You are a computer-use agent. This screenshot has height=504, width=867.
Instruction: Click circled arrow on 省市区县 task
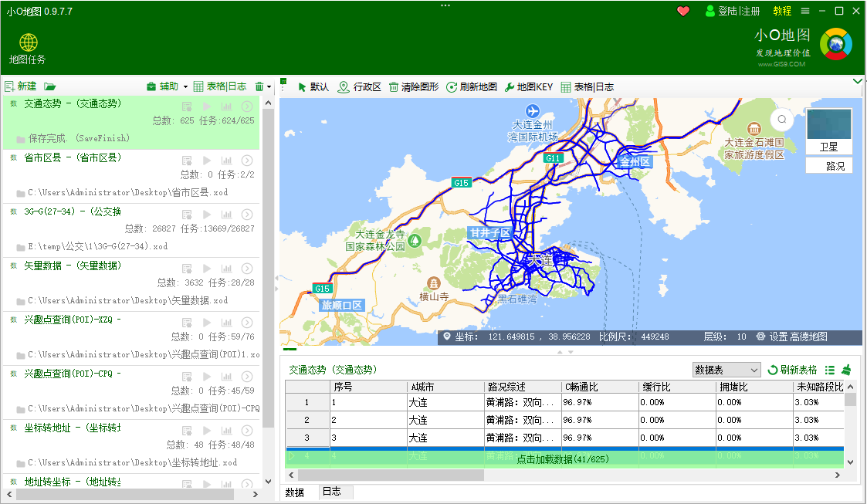pyautogui.click(x=247, y=161)
